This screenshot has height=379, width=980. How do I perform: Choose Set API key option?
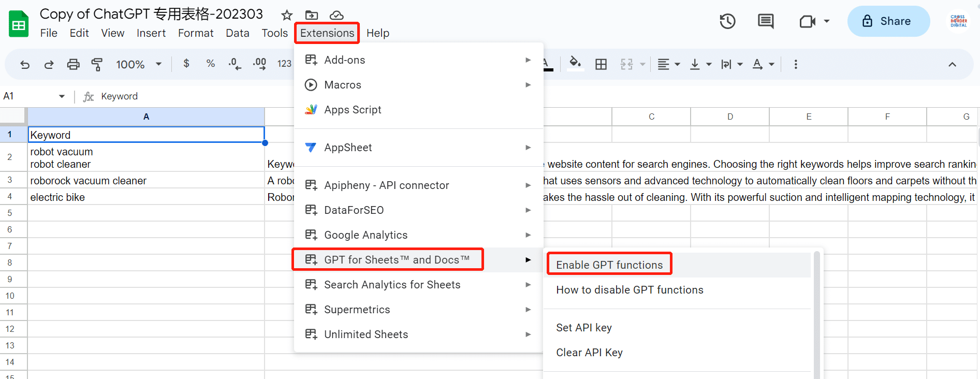[x=583, y=328]
